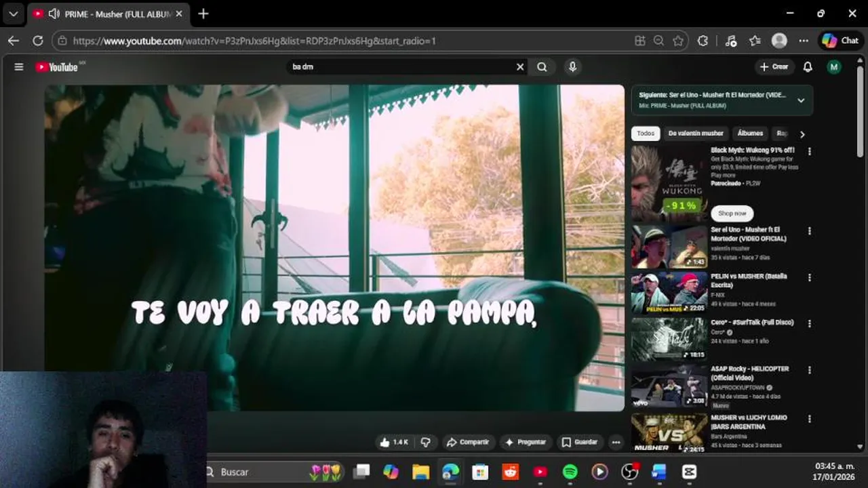
Task: Open Copilot Chat in Edge
Action: (840, 41)
